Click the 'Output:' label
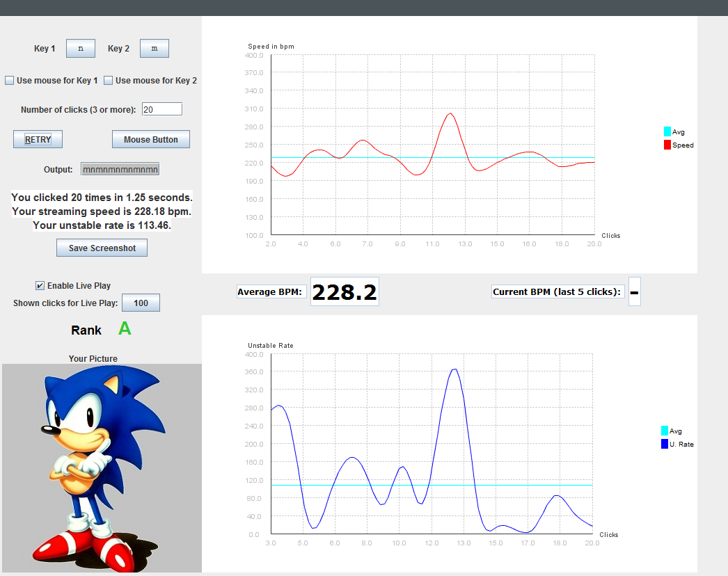 [x=58, y=170]
